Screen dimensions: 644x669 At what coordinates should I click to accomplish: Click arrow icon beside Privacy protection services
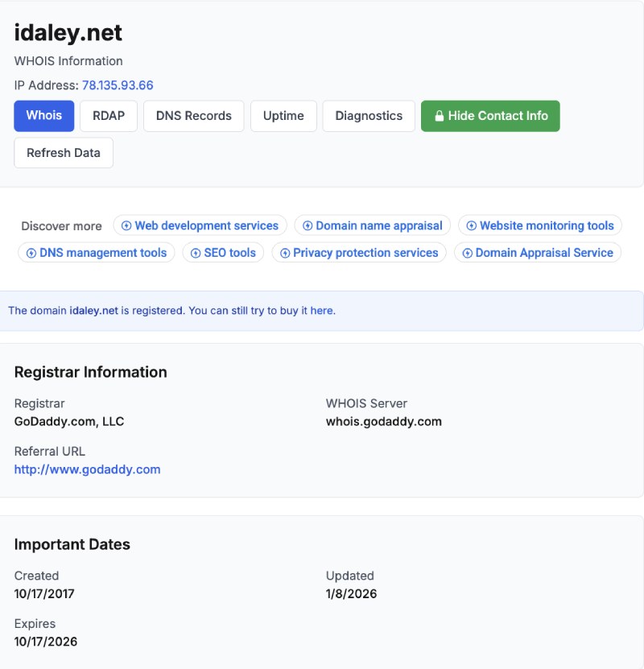tap(285, 253)
